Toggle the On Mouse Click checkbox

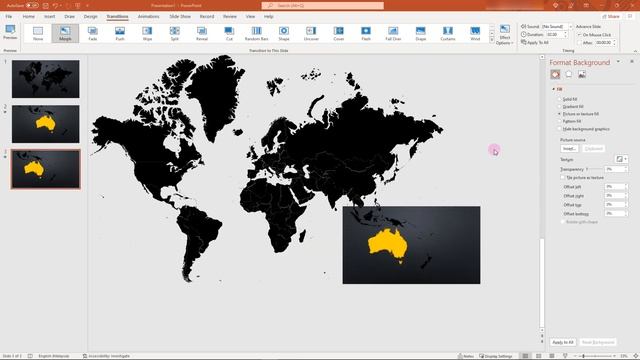579,35
